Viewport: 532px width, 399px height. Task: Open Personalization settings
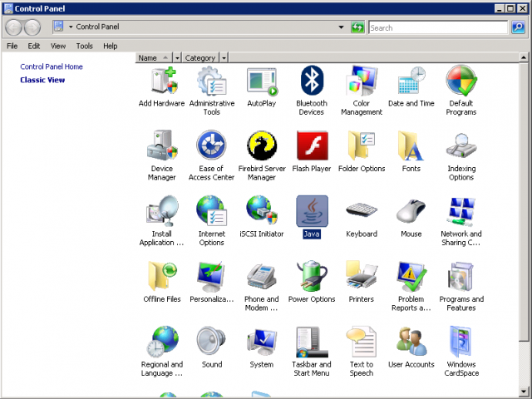pyautogui.click(x=211, y=283)
